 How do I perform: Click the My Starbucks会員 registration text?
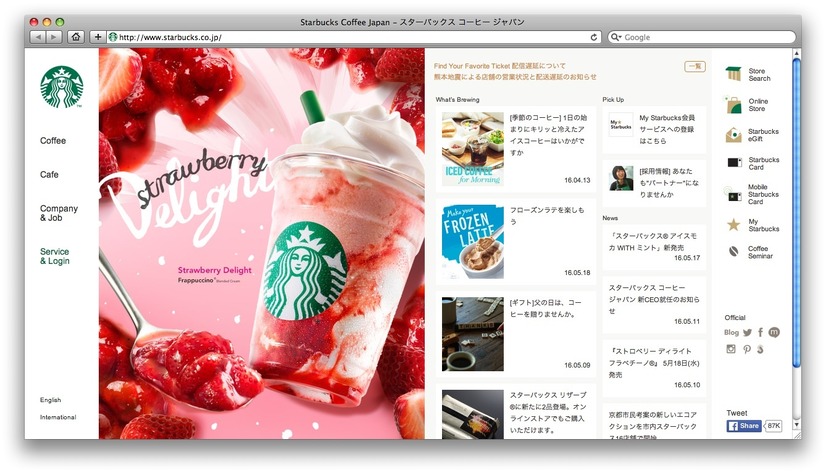coord(667,129)
